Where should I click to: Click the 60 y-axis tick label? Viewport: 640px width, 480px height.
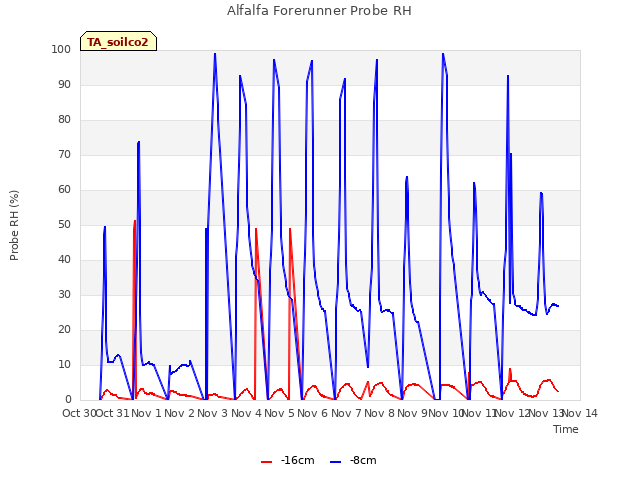[64, 189]
